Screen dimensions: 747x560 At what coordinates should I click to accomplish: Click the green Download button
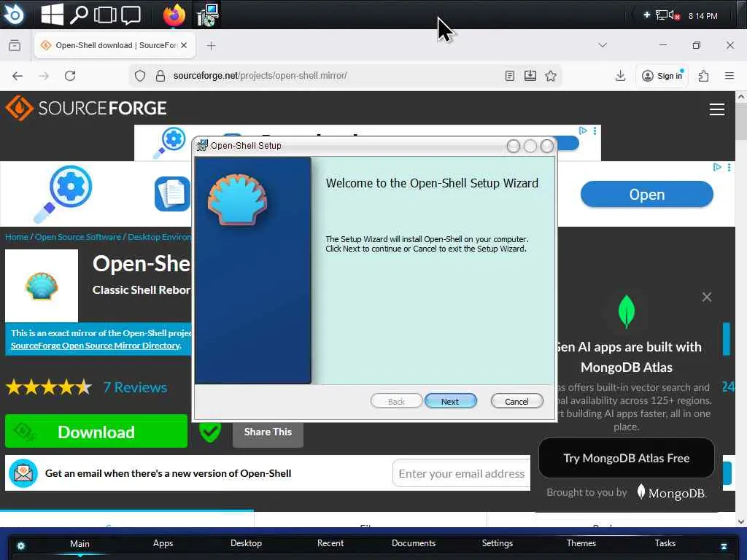96,431
